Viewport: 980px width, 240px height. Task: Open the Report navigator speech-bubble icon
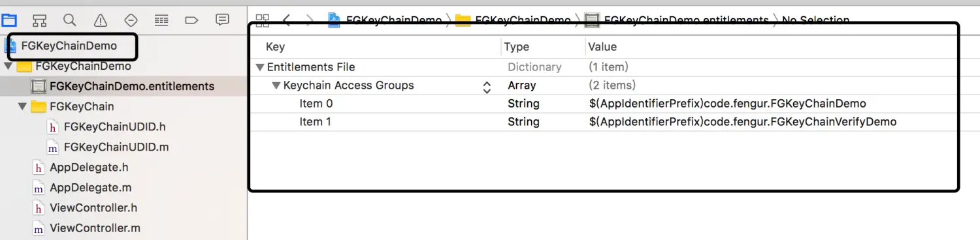pyautogui.click(x=222, y=20)
